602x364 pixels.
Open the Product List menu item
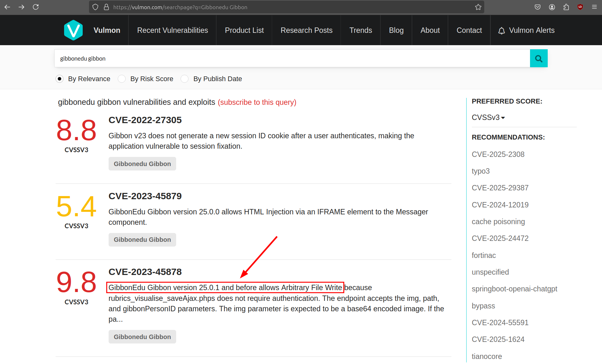click(x=244, y=30)
